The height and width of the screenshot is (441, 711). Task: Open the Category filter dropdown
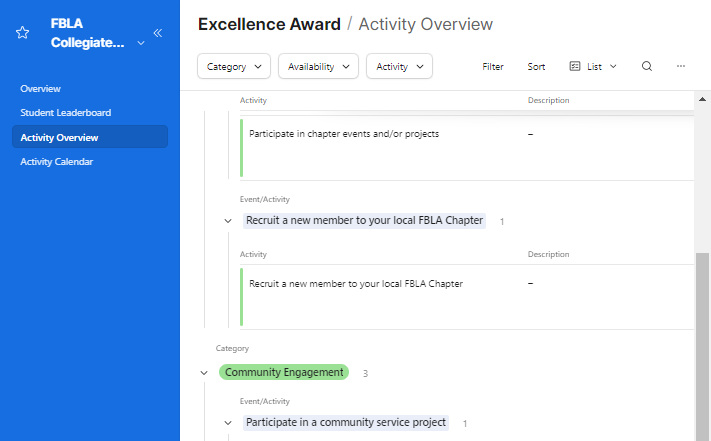pyautogui.click(x=234, y=66)
